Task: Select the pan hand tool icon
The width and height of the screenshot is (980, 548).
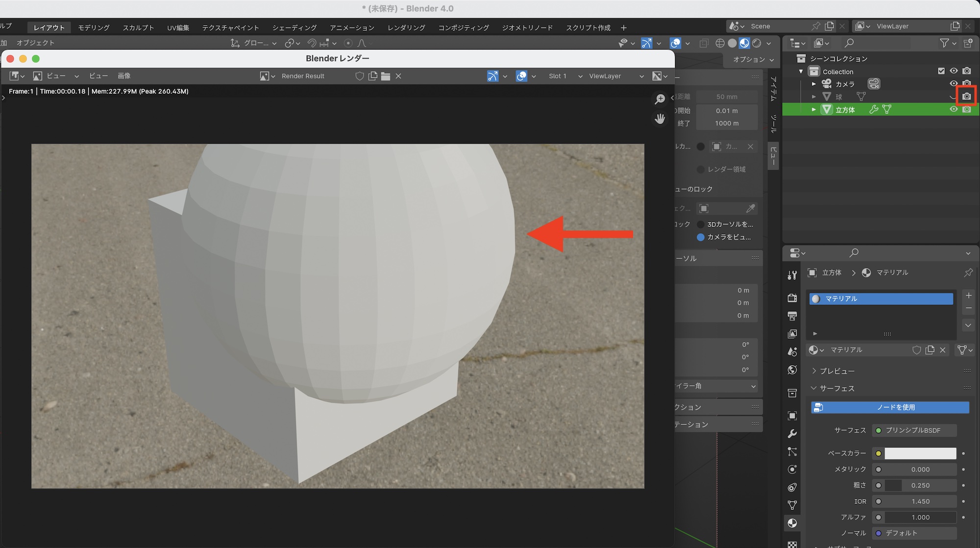Action: click(660, 119)
